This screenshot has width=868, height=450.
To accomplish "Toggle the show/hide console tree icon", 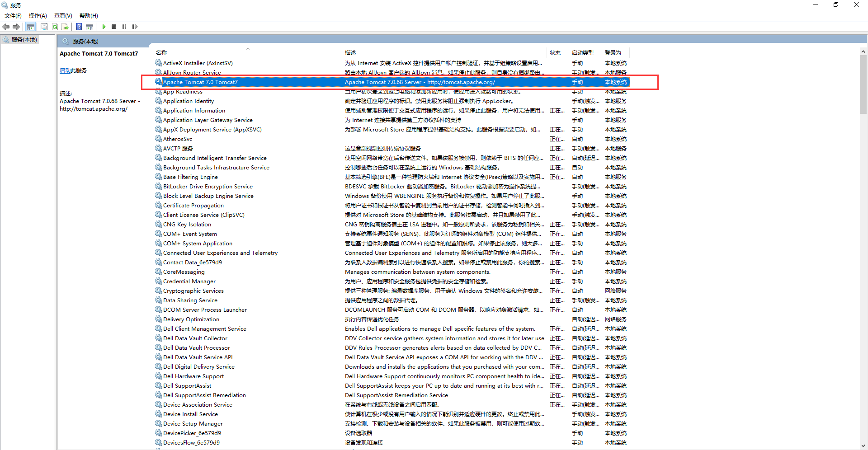I will 31,27.
